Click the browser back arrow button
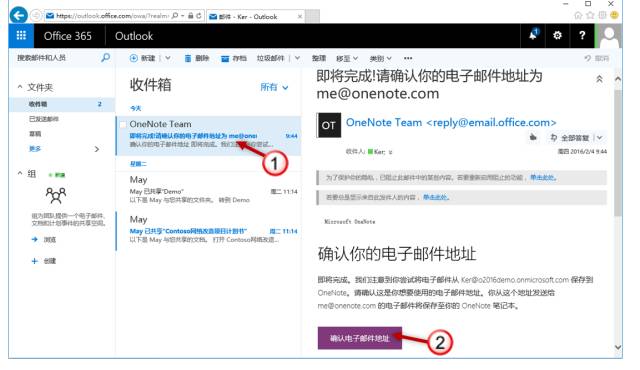 (x=18, y=16)
